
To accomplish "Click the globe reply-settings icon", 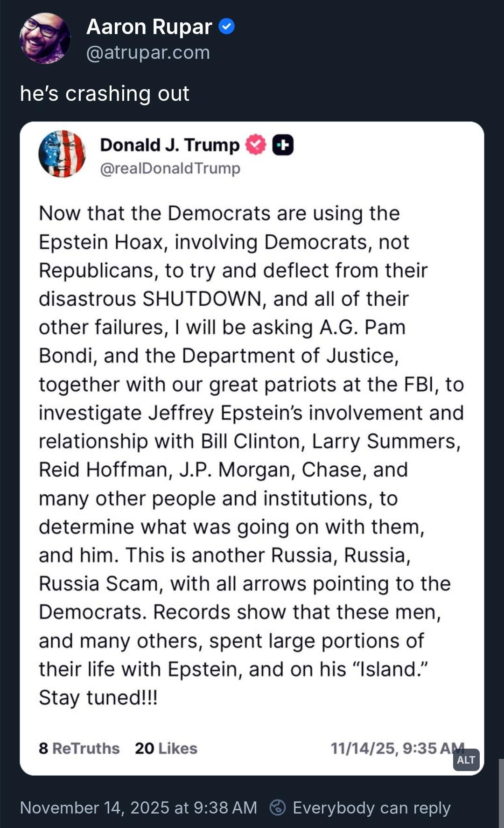I will (278, 807).
